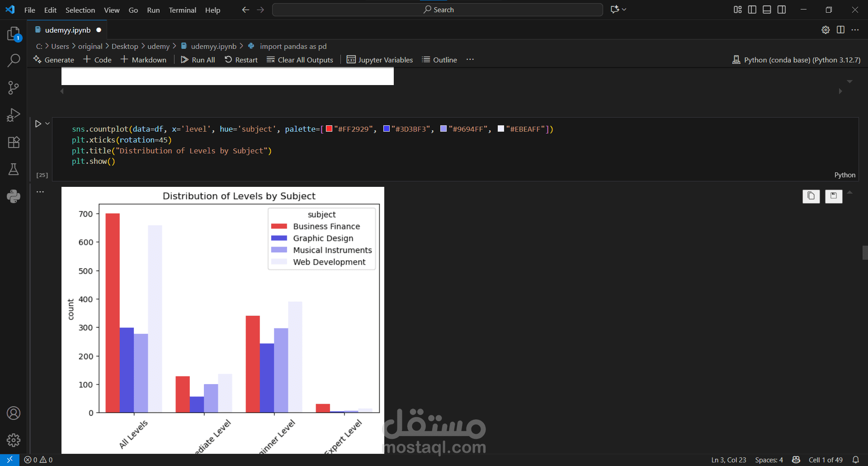Open color picker for #3D3BF3 swatch
This screenshot has height=466, width=868.
pyautogui.click(x=387, y=128)
